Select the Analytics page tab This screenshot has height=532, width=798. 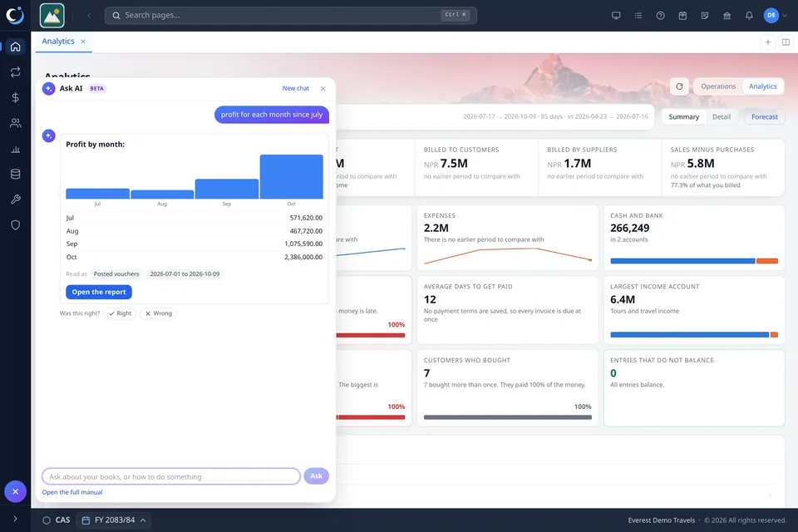click(58, 42)
